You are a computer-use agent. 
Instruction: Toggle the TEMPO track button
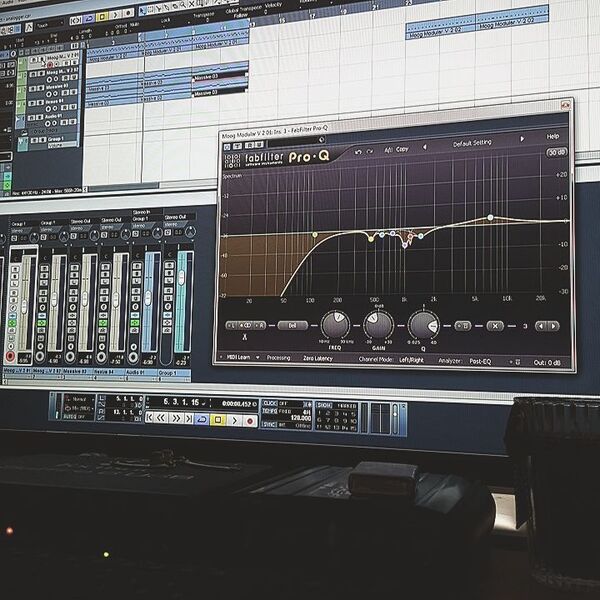tap(269, 411)
